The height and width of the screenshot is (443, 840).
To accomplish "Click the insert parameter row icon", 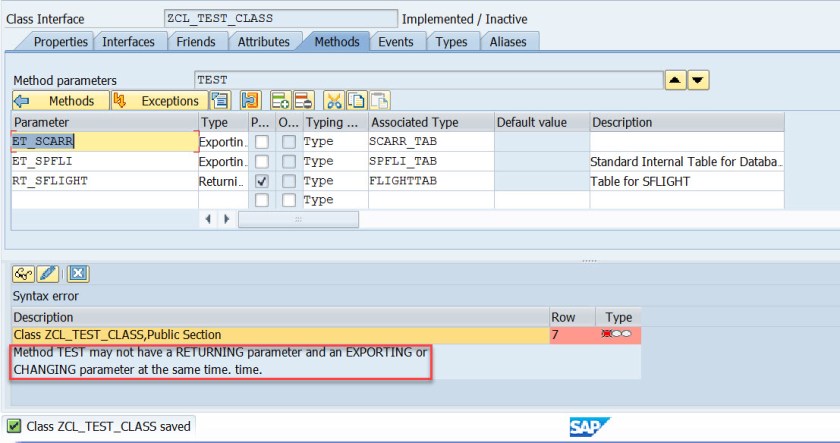I will (x=281, y=101).
